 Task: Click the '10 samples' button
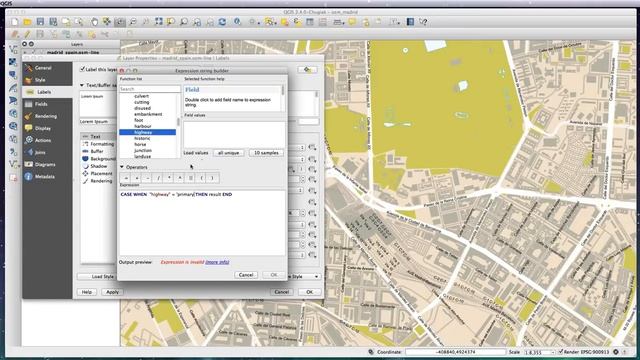point(266,153)
